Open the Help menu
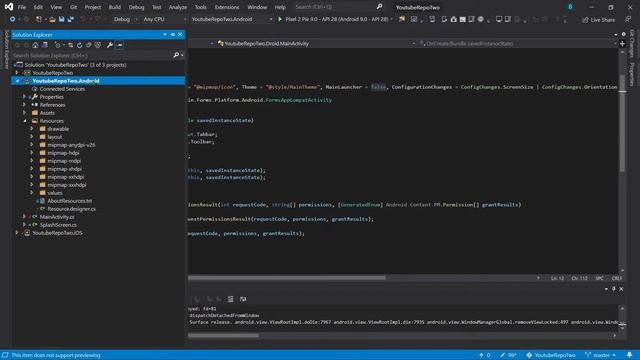Screen dimensions: 640x360 (x=280, y=7)
